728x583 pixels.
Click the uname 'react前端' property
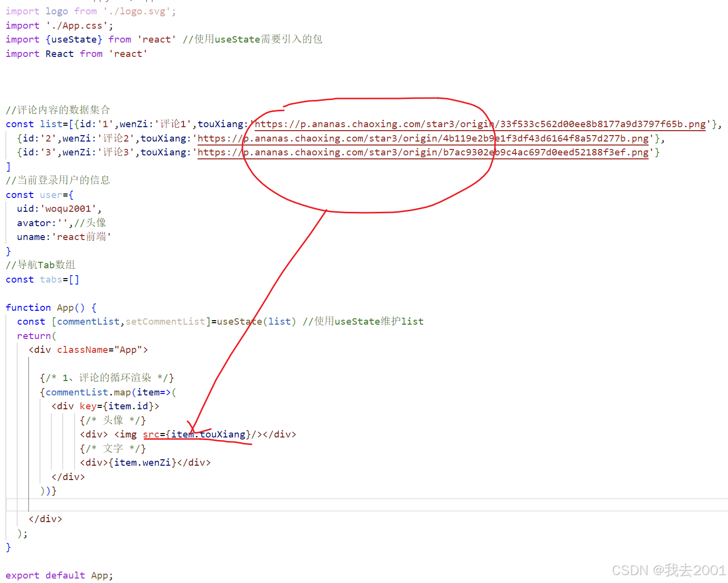coord(63,237)
